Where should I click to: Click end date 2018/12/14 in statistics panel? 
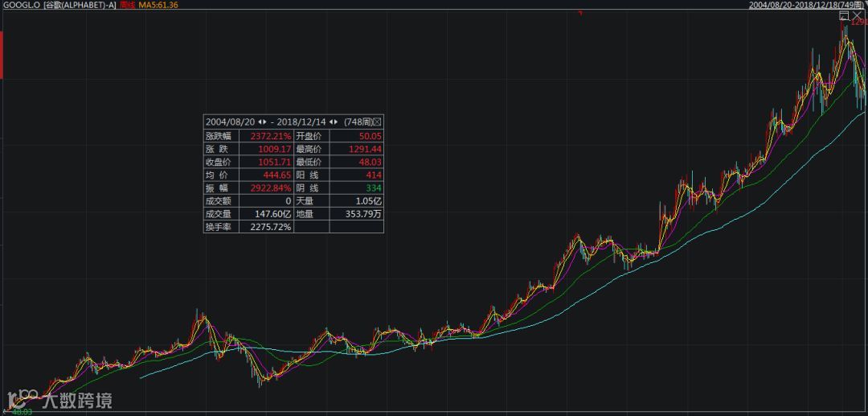pos(301,122)
